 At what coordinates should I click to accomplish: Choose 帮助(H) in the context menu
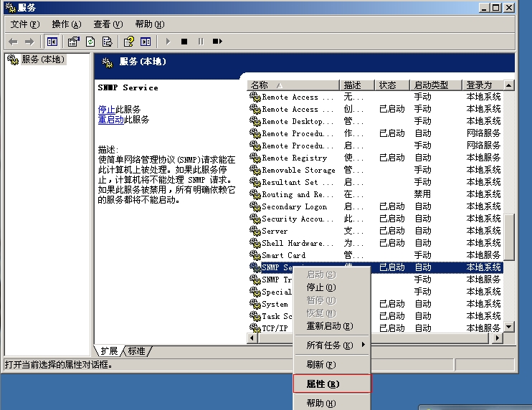pos(331,404)
